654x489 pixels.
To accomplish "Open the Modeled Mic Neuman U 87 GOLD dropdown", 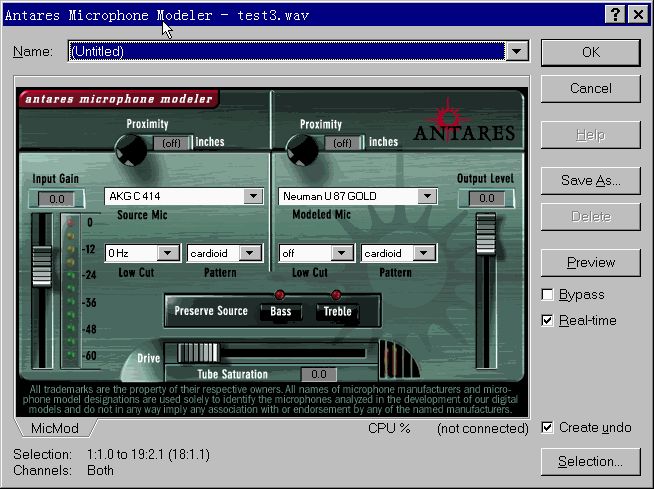I will tap(427, 196).
